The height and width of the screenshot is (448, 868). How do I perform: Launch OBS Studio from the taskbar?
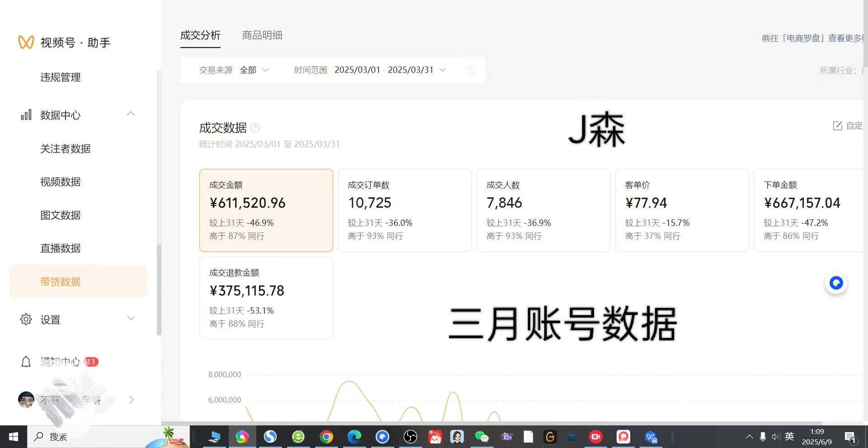(x=410, y=436)
